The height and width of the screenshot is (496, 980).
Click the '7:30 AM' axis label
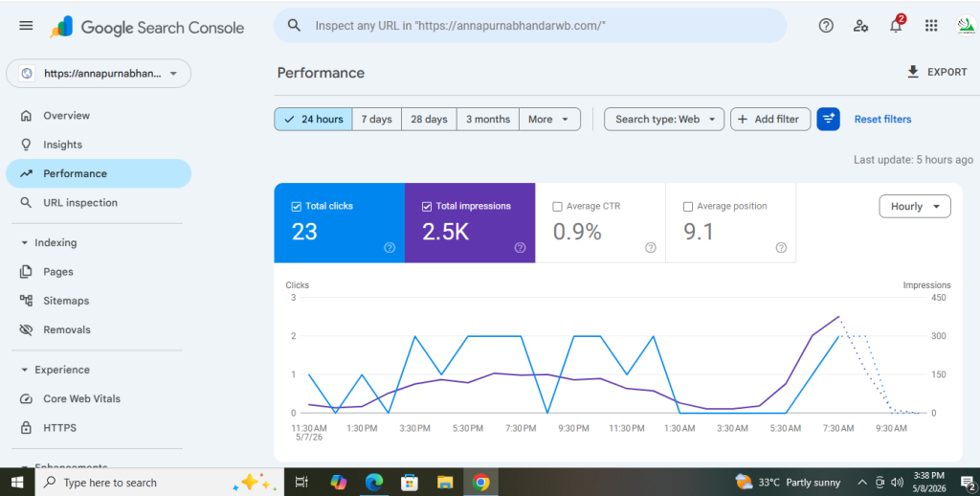point(838,428)
